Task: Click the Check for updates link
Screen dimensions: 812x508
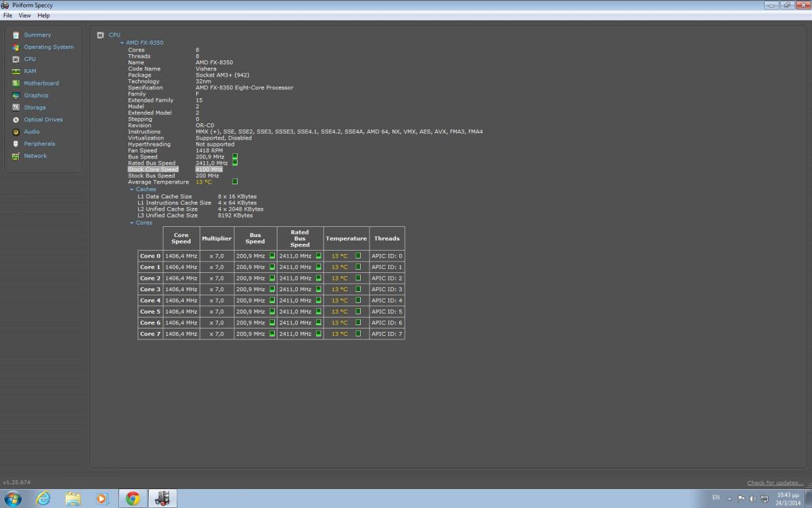Action: pos(775,483)
